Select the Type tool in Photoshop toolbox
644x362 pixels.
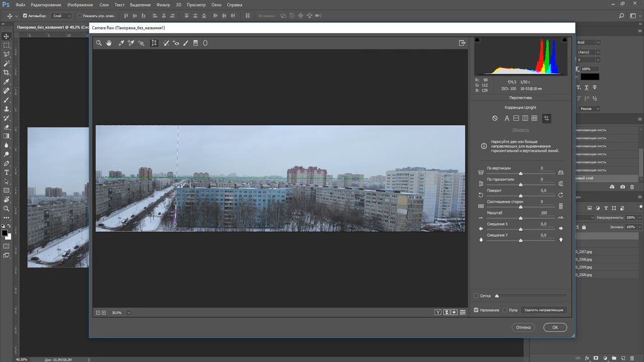pos(7,172)
